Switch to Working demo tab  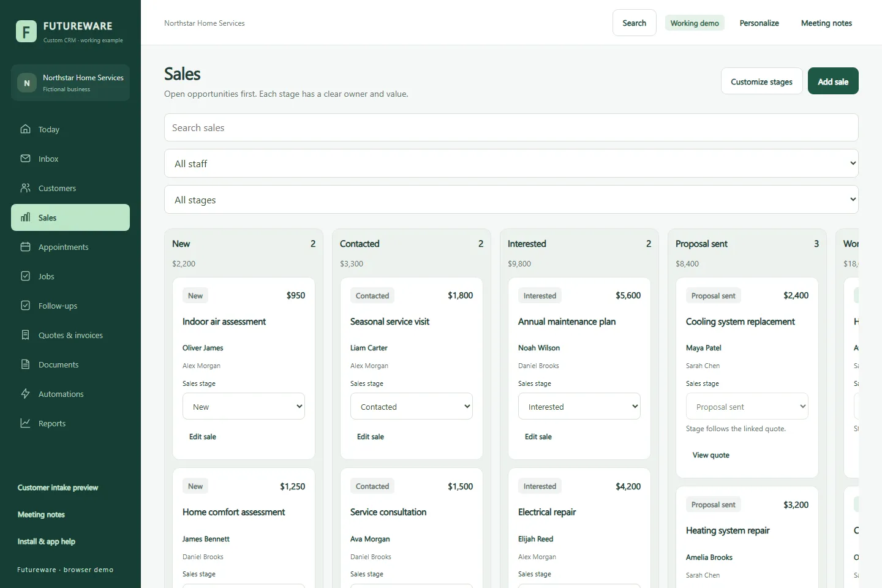point(695,23)
